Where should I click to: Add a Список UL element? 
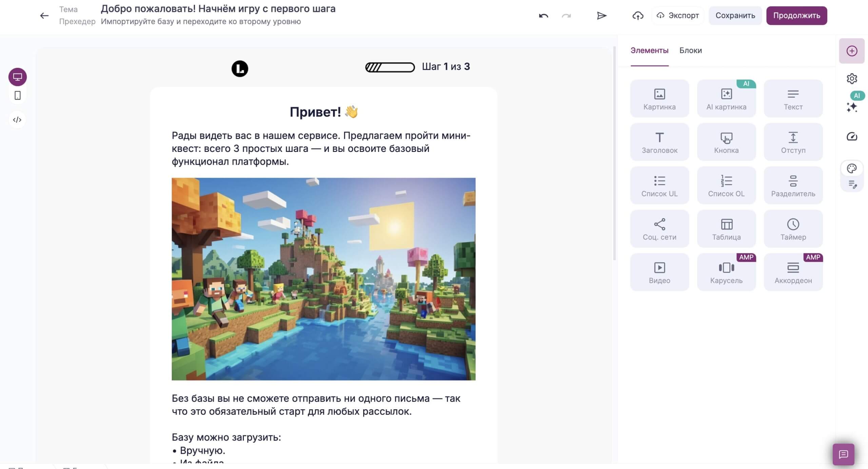(659, 185)
